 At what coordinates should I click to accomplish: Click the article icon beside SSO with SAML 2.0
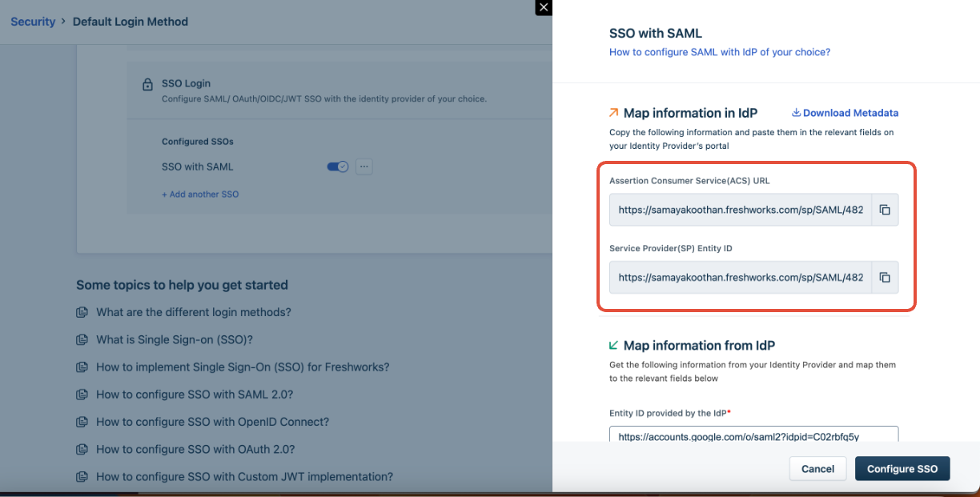(82, 395)
